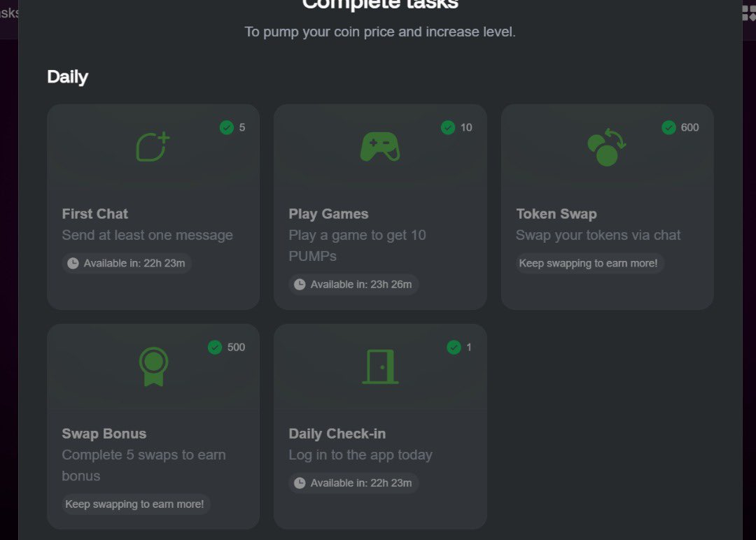This screenshot has width=756, height=540.
Task: Click the First Chat message-plus icon
Action: [x=153, y=146]
